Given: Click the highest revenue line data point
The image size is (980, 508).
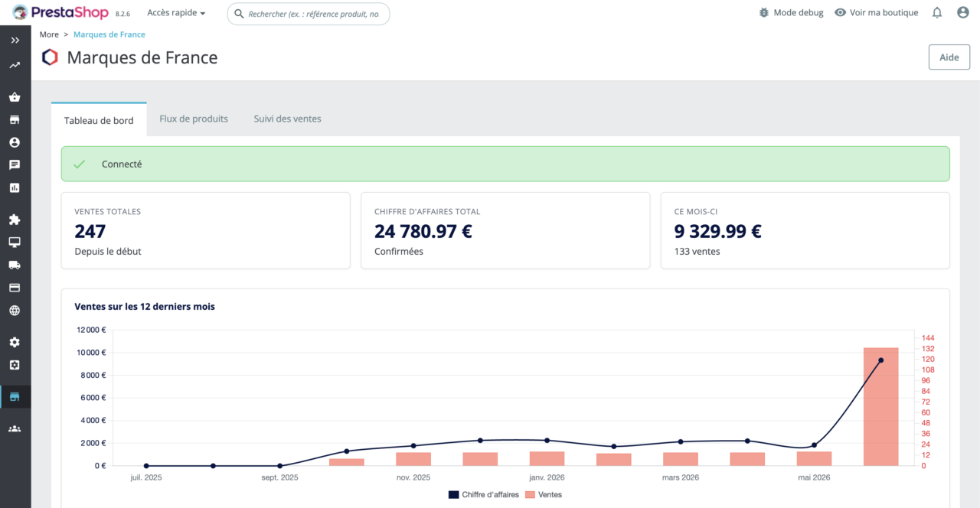Looking at the screenshot, I should [x=880, y=360].
